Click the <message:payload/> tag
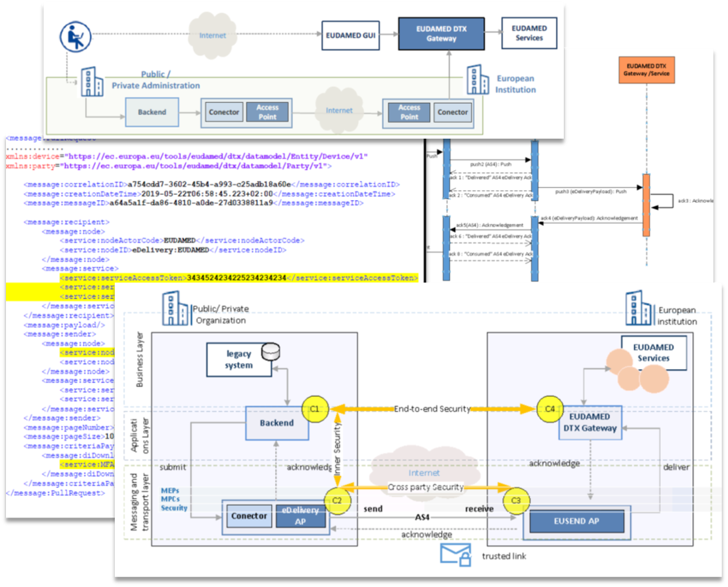 coord(64,325)
